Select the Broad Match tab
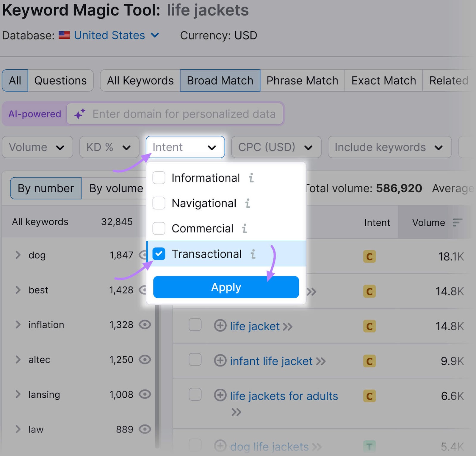 220,80
